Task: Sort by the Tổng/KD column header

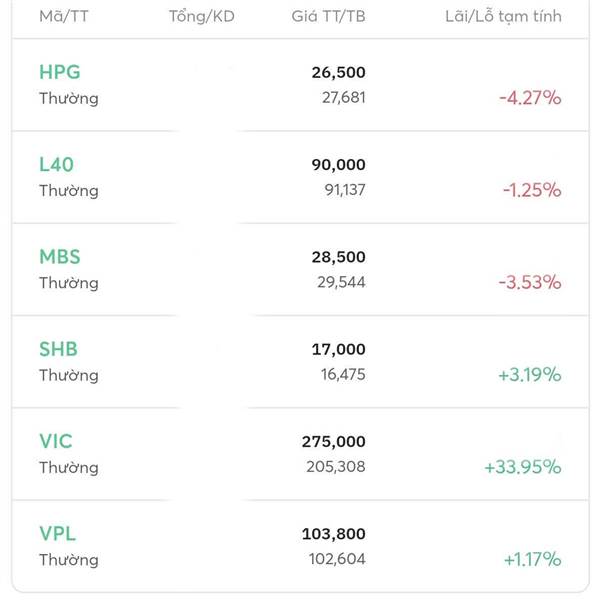Action: coord(201,16)
